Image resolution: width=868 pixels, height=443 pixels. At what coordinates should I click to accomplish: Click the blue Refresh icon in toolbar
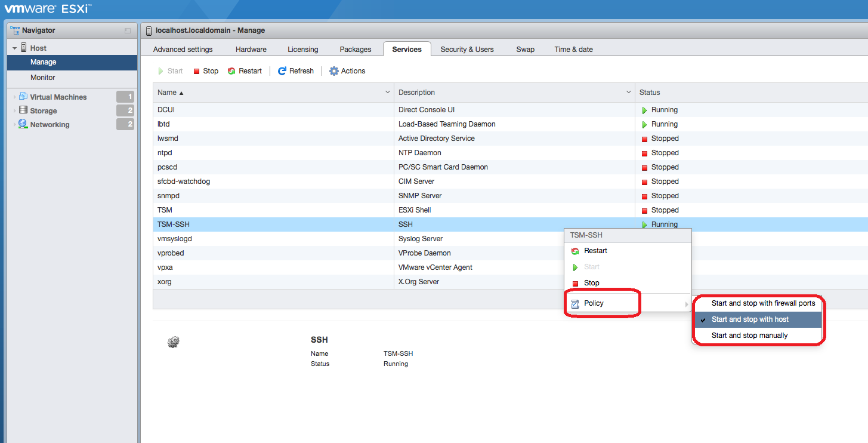coord(282,71)
